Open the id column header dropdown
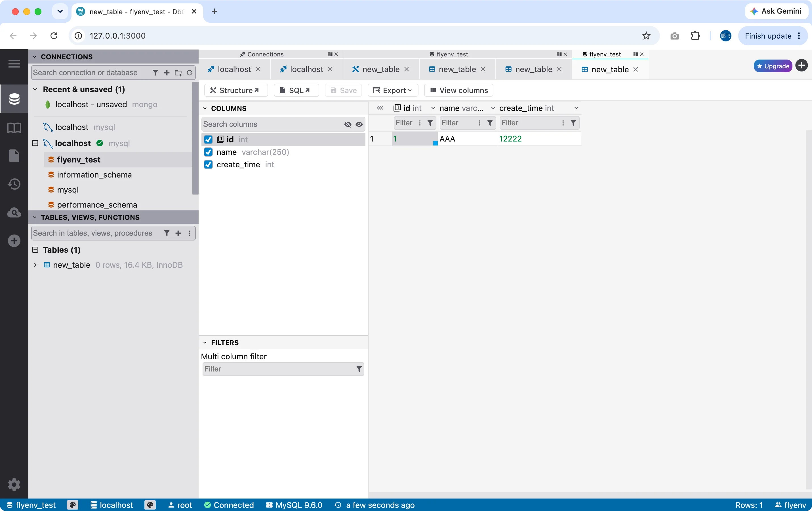 click(433, 108)
